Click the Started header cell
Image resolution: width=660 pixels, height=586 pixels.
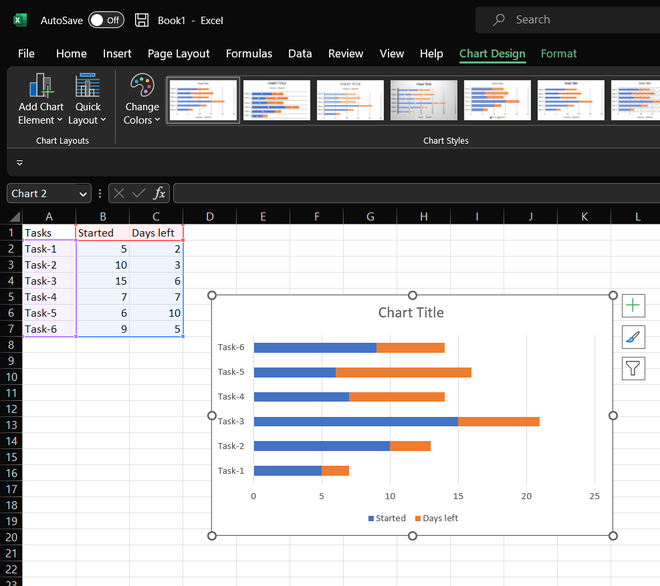pos(103,233)
